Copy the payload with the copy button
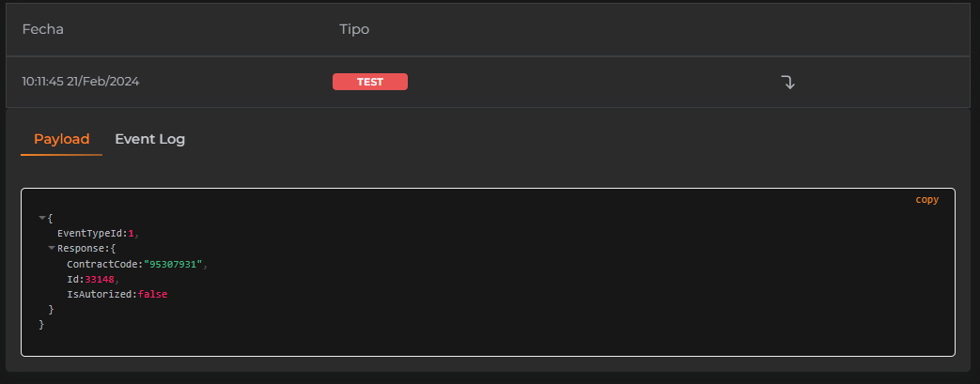This screenshot has width=980, height=384. click(x=926, y=199)
